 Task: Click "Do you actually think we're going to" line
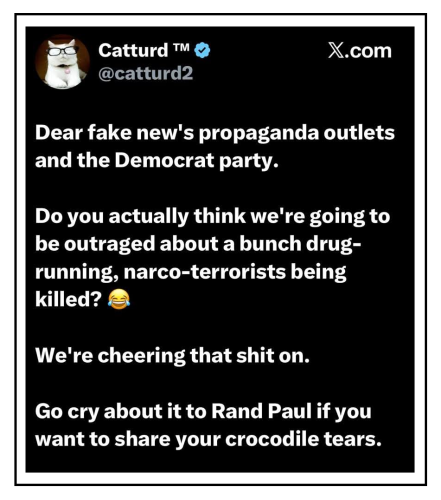(x=212, y=217)
